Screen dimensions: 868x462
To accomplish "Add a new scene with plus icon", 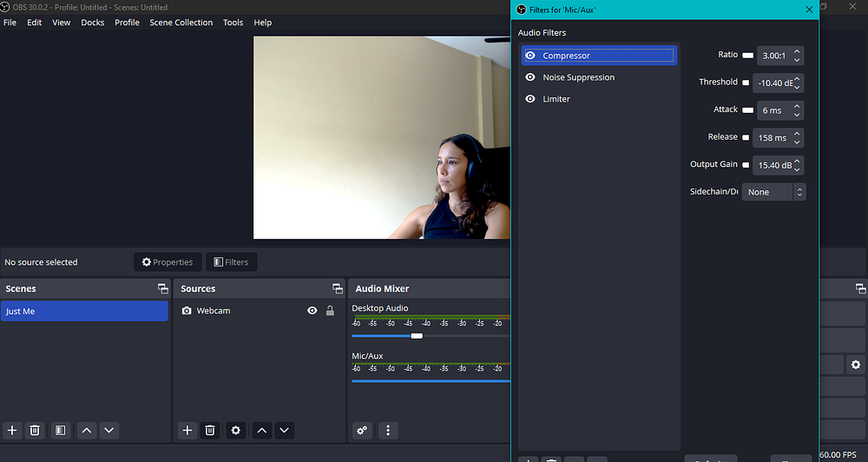I will tap(12, 430).
